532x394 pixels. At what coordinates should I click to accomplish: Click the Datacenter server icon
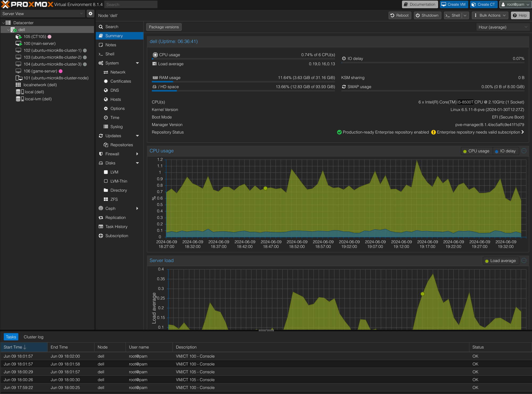click(x=8, y=23)
